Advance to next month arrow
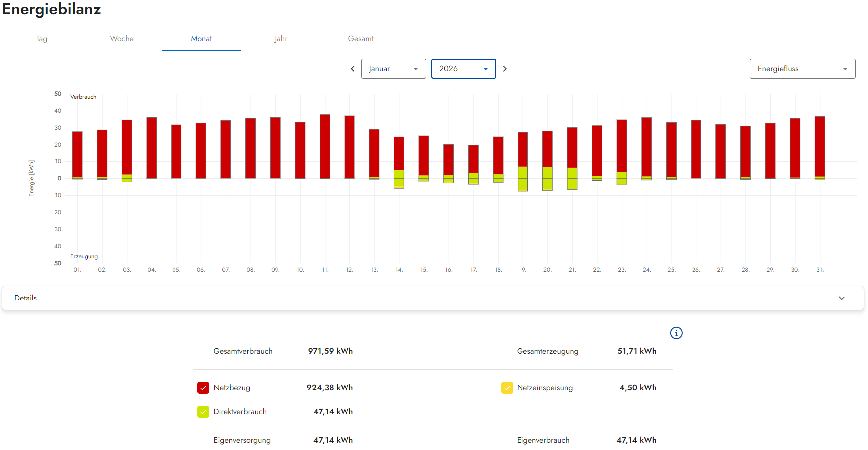The width and height of the screenshot is (868, 450). coord(505,69)
